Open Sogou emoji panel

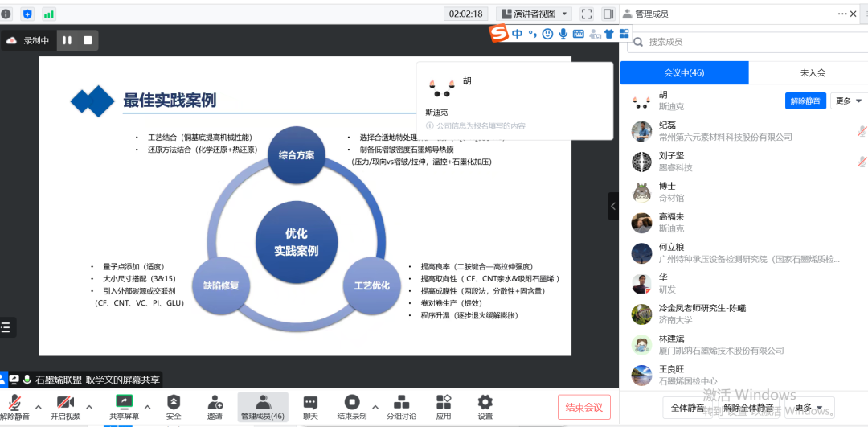click(x=547, y=34)
